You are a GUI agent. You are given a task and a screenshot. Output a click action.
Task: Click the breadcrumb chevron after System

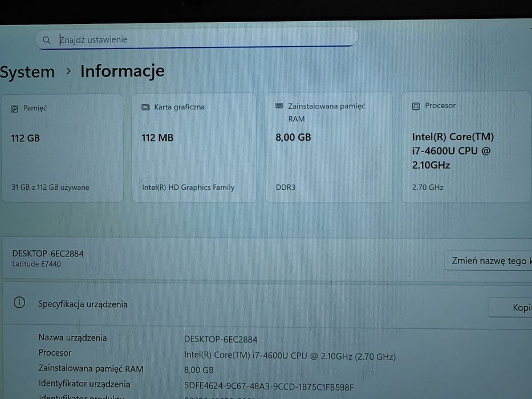tap(68, 71)
